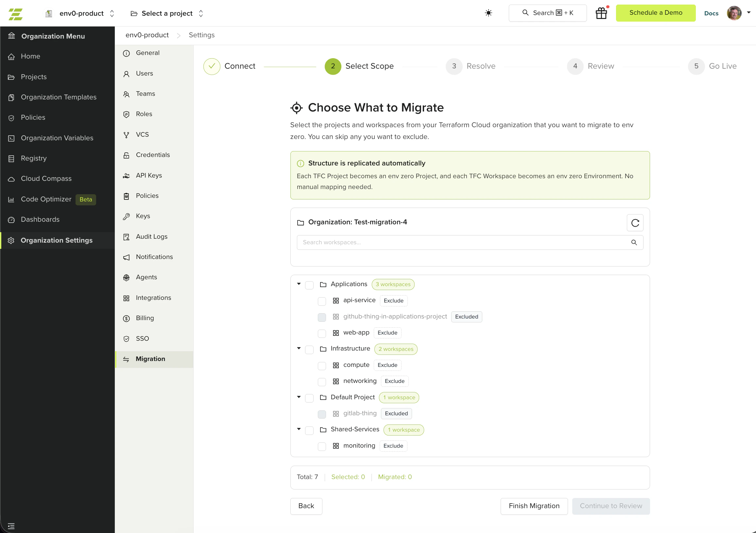
Task: Open the Select a project dropdown
Action: click(167, 13)
